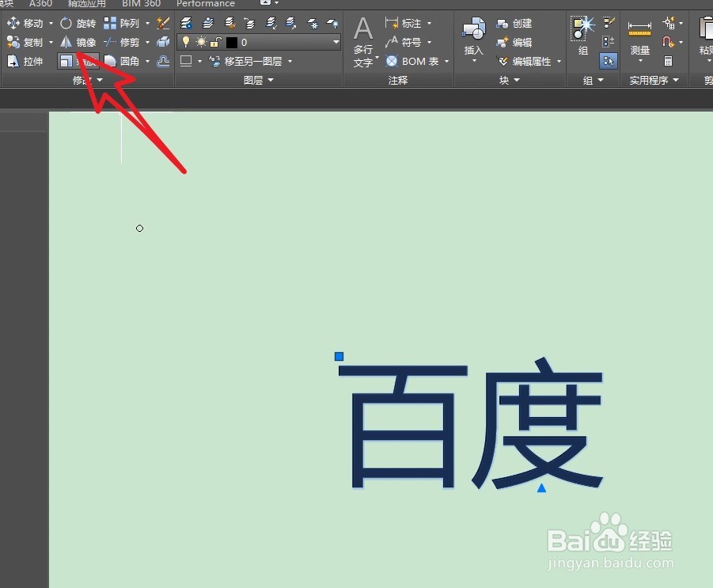Expand the Group (组) panel title arrow
This screenshot has height=588, width=713.
[x=601, y=80]
